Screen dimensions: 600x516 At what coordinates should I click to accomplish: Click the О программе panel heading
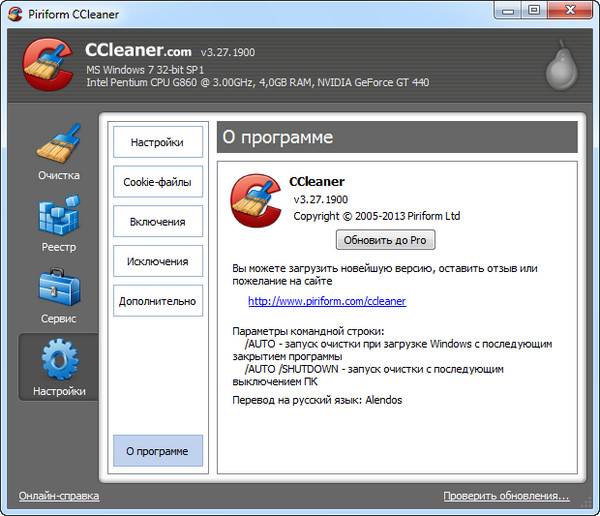coord(278,137)
